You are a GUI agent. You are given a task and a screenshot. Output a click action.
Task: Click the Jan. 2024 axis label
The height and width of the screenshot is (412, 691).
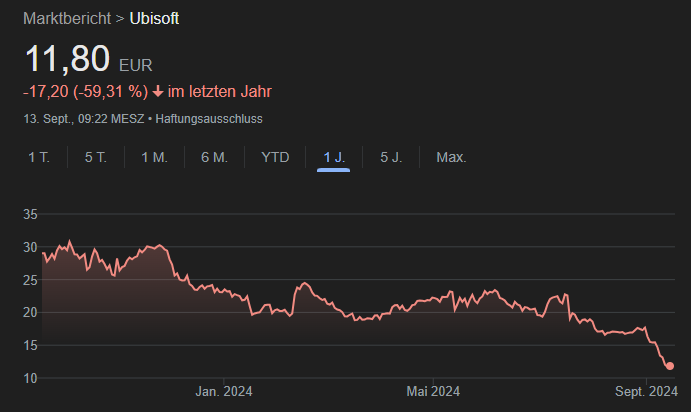tap(224, 391)
